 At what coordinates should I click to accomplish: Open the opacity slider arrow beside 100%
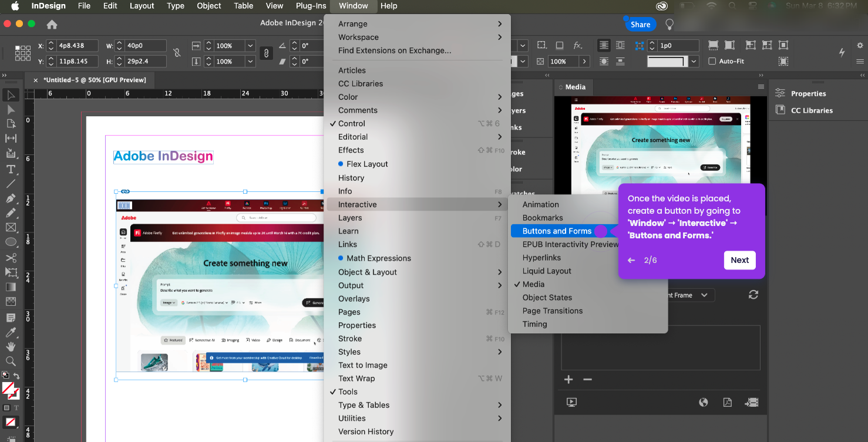(x=584, y=61)
